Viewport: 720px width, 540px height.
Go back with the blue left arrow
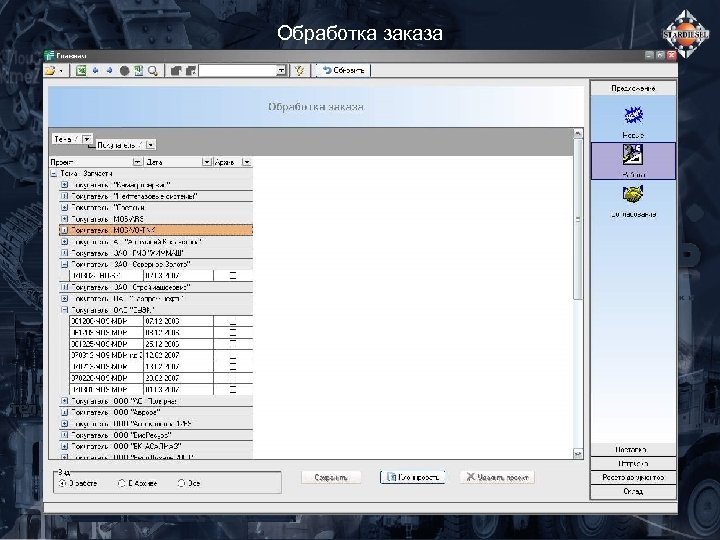coord(96,70)
